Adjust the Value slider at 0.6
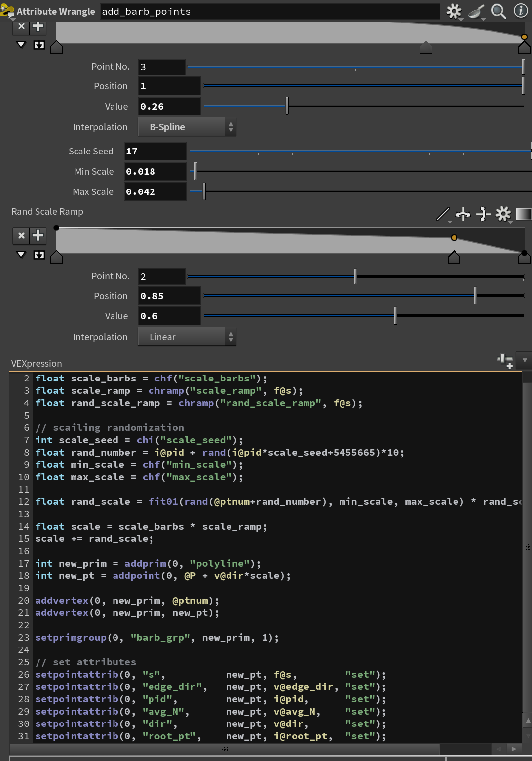This screenshot has width=532, height=761. 395,315
